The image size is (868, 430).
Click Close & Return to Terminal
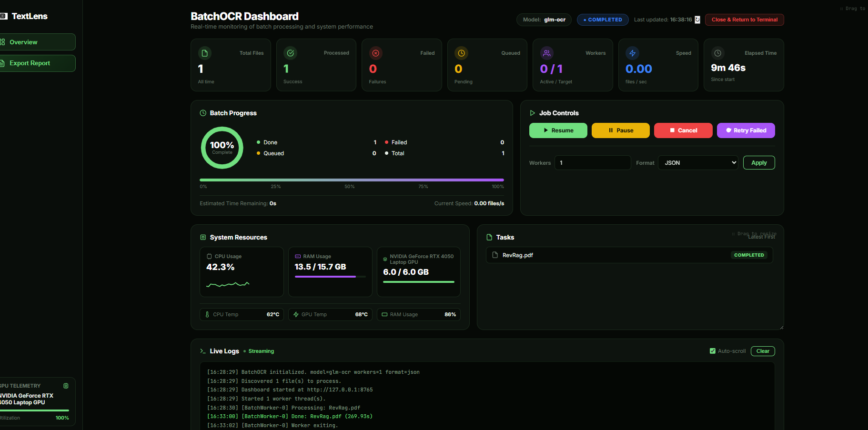pos(745,20)
